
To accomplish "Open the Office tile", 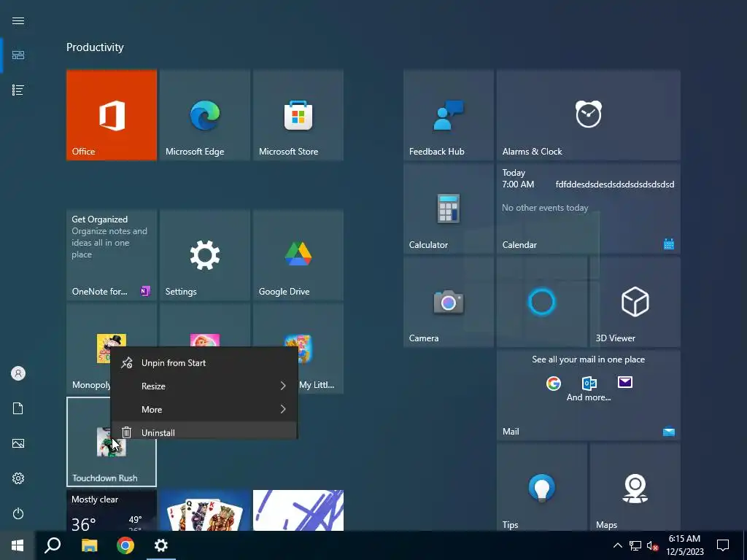I will [x=112, y=114].
